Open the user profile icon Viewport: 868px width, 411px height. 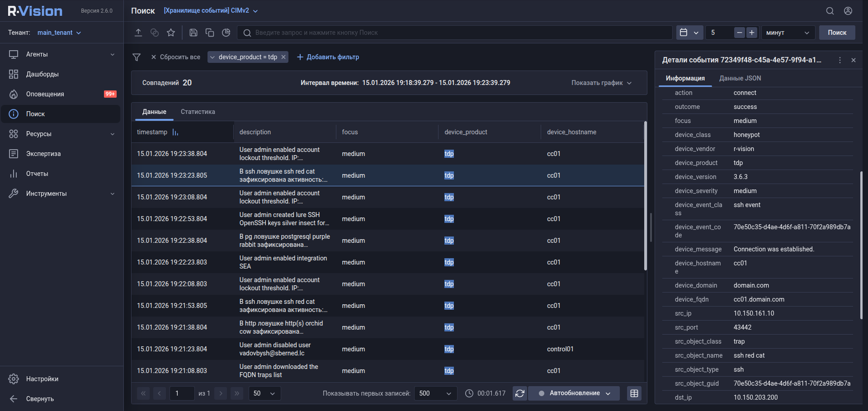click(848, 11)
